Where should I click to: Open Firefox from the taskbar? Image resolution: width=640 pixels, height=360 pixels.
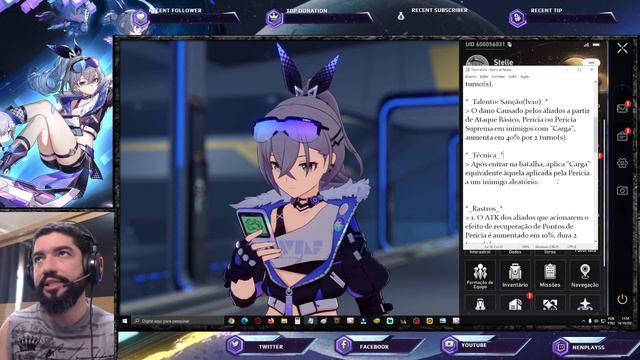point(271,321)
